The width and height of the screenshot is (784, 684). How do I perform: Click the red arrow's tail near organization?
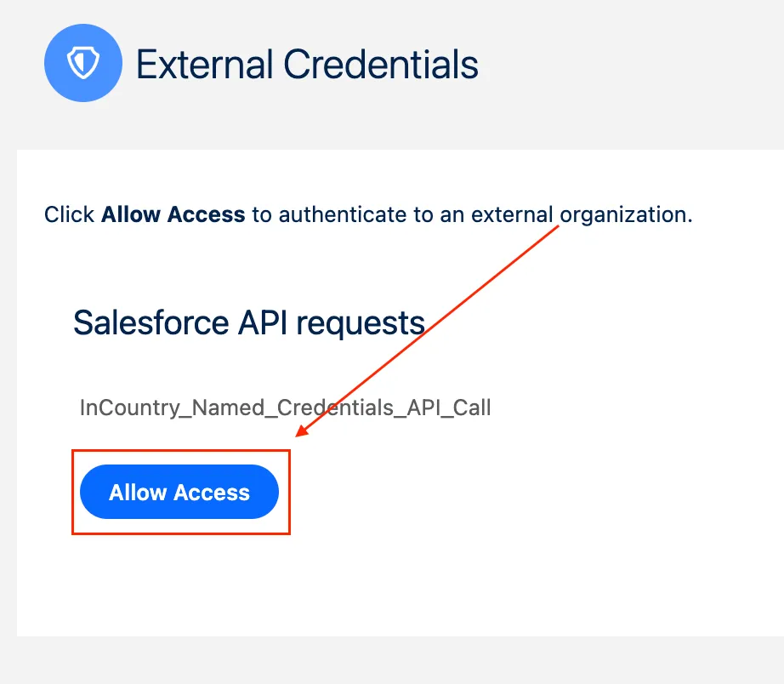tap(558, 228)
